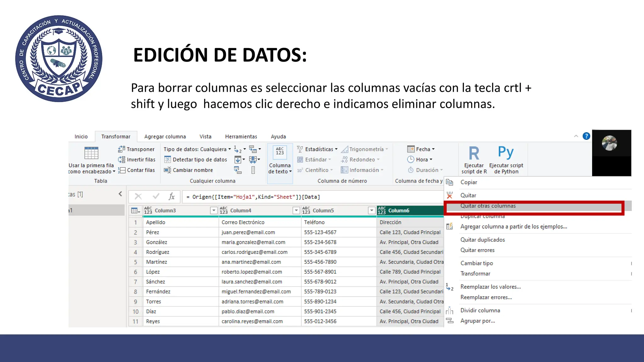This screenshot has height=362, width=644.
Task: Choose Quitar otras columnas
Action: [x=538, y=206]
